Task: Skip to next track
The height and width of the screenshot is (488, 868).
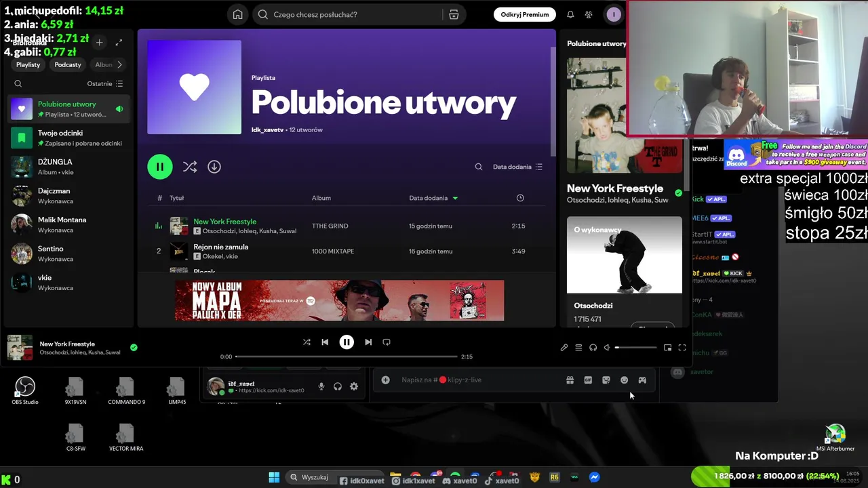Action: click(368, 342)
